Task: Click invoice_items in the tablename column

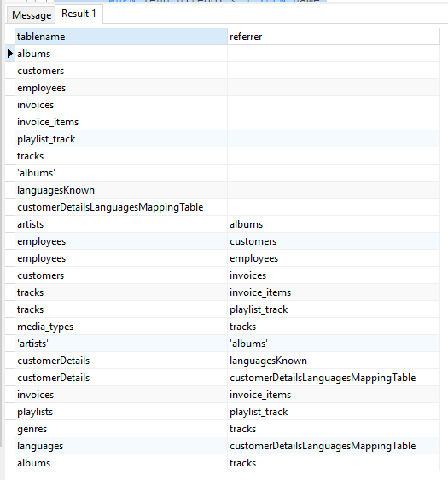Action: point(121,122)
